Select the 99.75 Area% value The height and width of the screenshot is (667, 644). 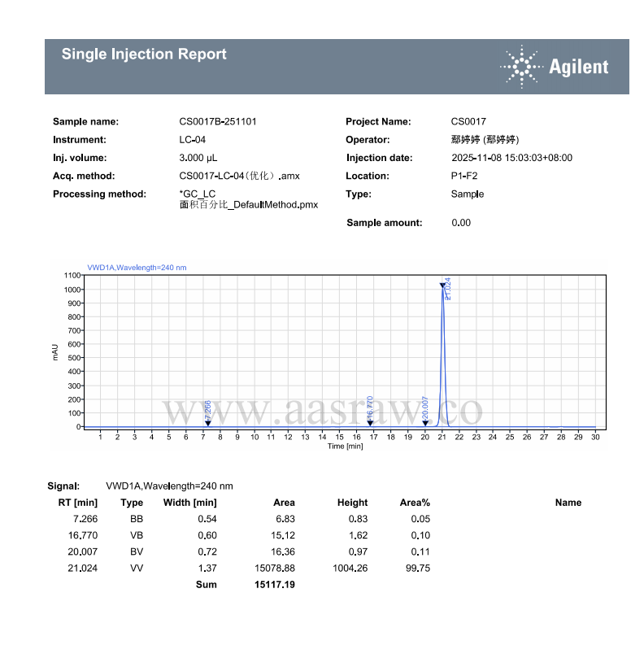(417, 569)
